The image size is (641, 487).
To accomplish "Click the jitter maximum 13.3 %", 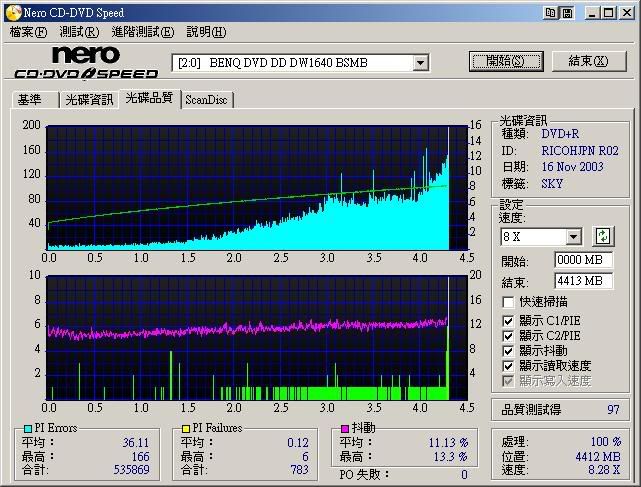I will click(450, 456).
